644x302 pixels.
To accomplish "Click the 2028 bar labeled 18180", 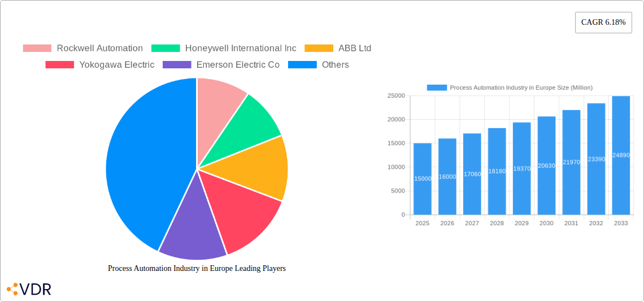I will pos(497,172).
